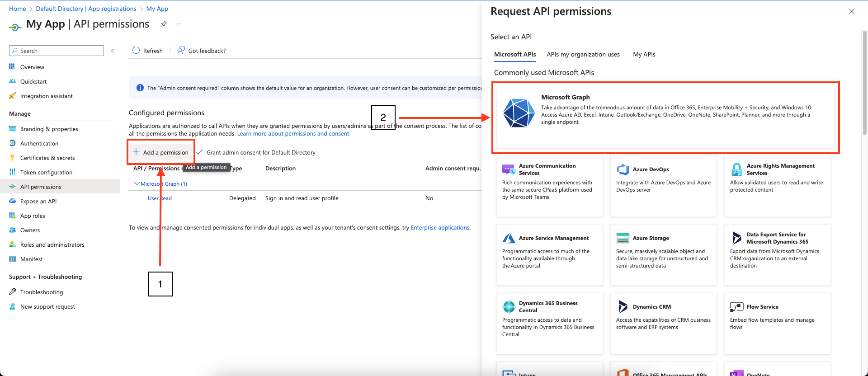Choose the Dynamics CRM API card

[x=663, y=324]
